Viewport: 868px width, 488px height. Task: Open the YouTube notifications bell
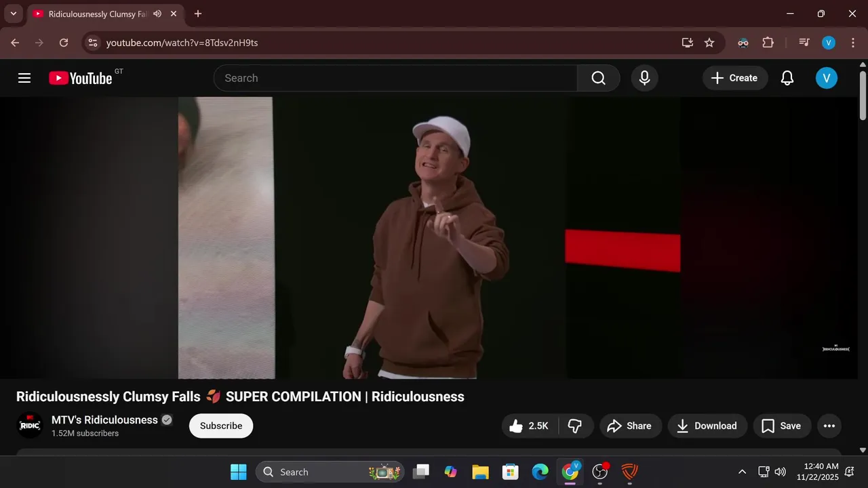787,78
